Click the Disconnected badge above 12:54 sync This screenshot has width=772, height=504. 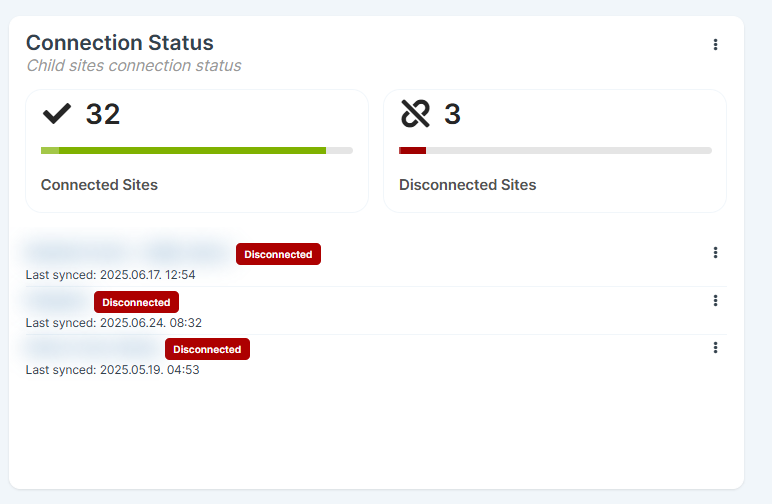point(278,254)
